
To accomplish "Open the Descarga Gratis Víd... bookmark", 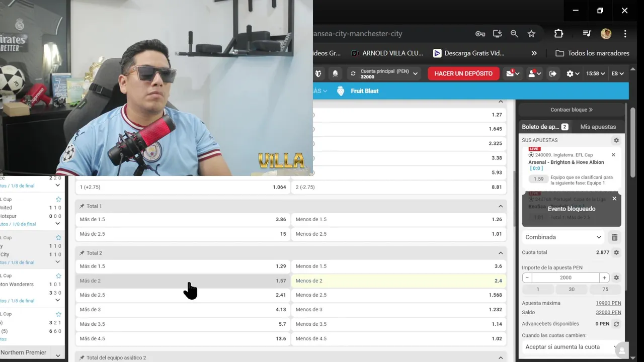I will (x=468, y=53).
